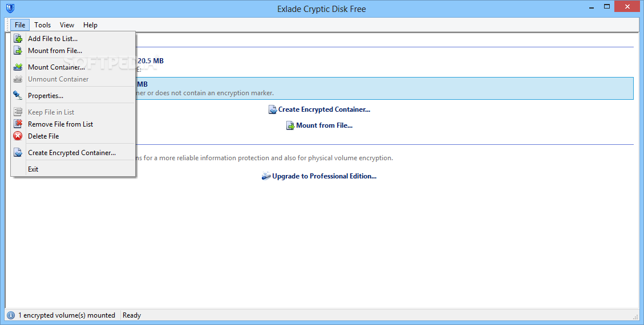
Task: Choose Mount from File... in File menu
Action: pyautogui.click(x=74, y=51)
